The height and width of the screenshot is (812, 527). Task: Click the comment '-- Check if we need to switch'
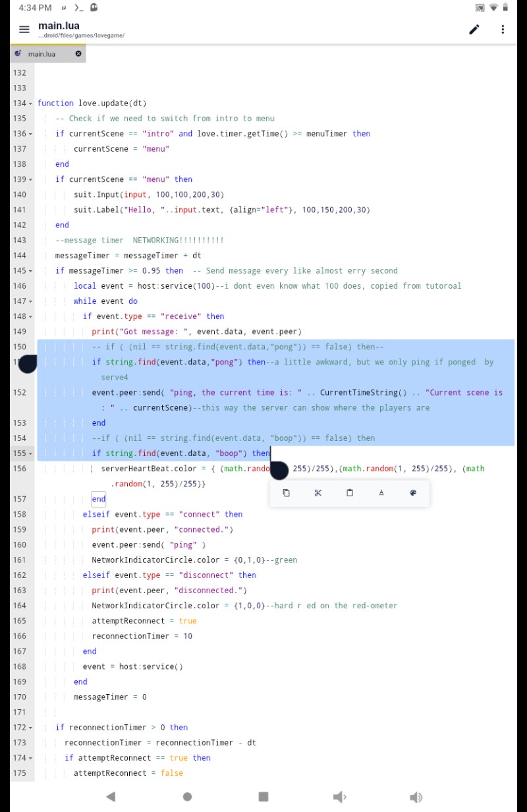[x=165, y=119]
